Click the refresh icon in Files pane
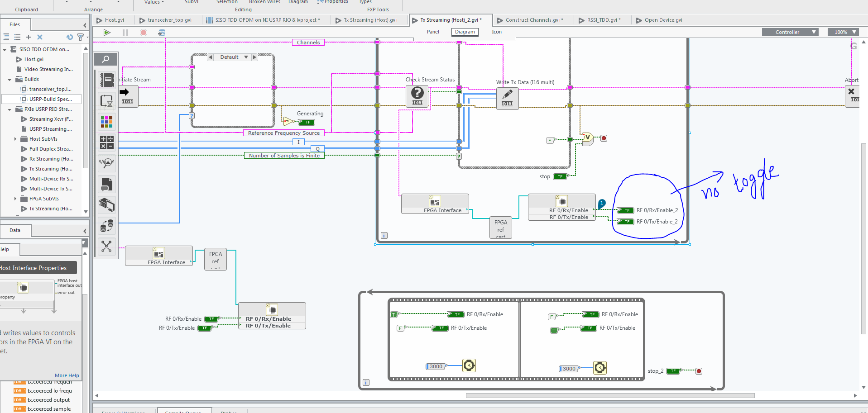The height and width of the screenshot is (413, 868). point(70,37)
